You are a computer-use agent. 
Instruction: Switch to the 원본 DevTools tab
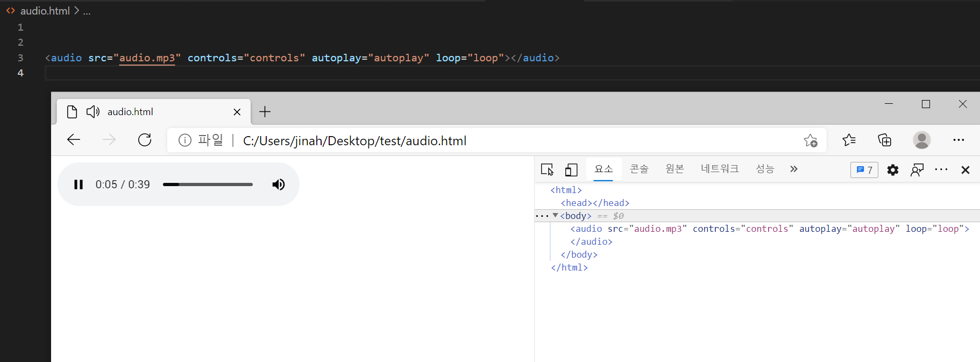point(674,169)
